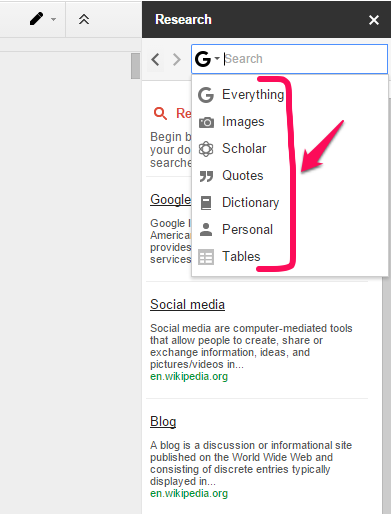Viewport: 391px width, 514px height.
Task: Pick the Dictionary book icon
Action: [206, 203]
